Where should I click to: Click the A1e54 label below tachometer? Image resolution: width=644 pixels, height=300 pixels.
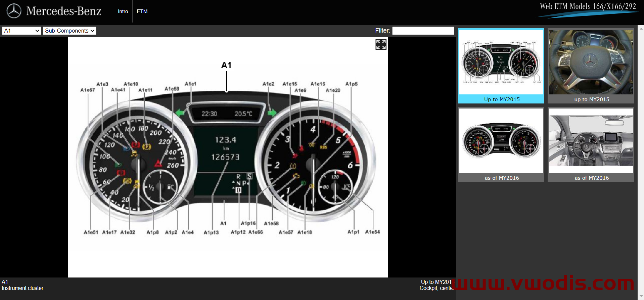click(x=373, y=232)
